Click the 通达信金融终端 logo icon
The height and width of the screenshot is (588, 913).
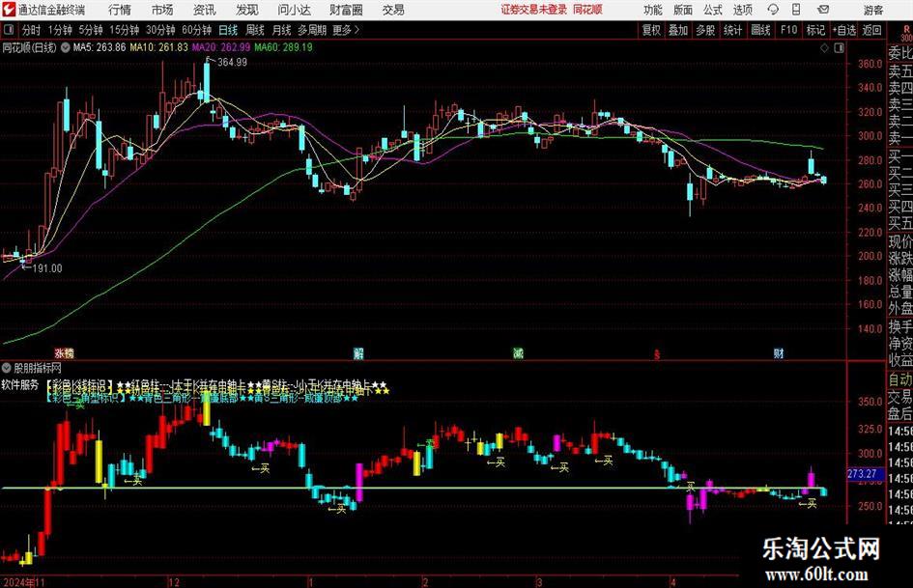tap(9, 10)
